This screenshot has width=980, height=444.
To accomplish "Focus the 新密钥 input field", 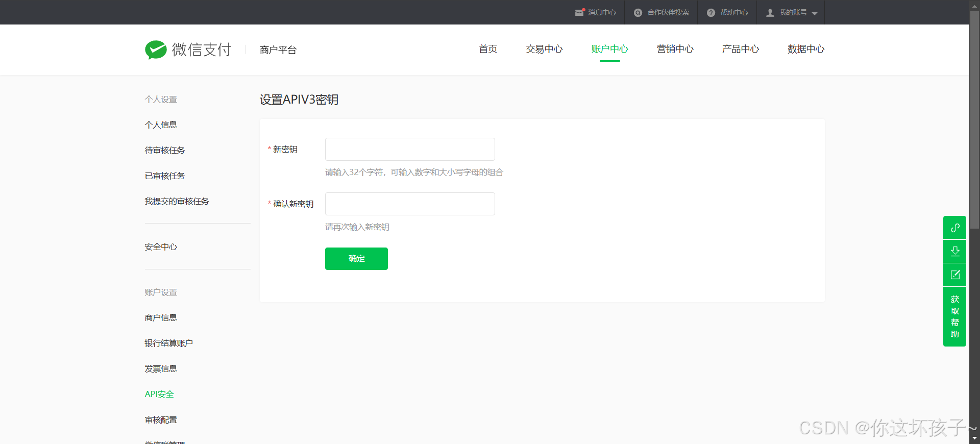I will pyautogui.click(x=410, y=149).
